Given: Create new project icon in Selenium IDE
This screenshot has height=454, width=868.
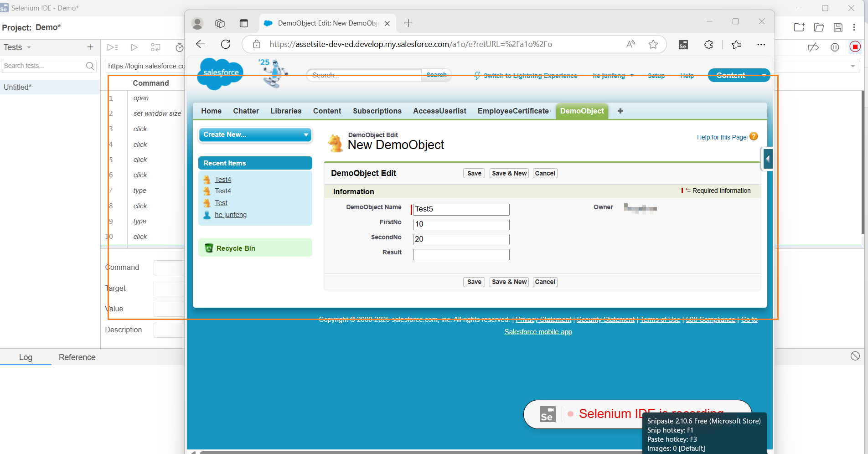Looking at the screenshot, I should [x=799, y=27].
